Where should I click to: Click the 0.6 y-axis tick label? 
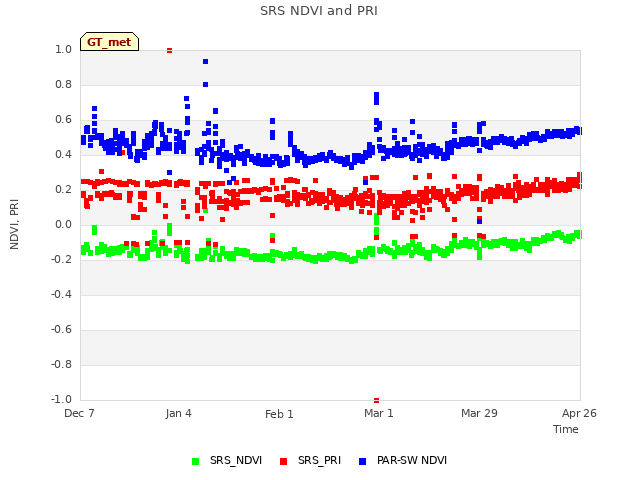[63, 120]
